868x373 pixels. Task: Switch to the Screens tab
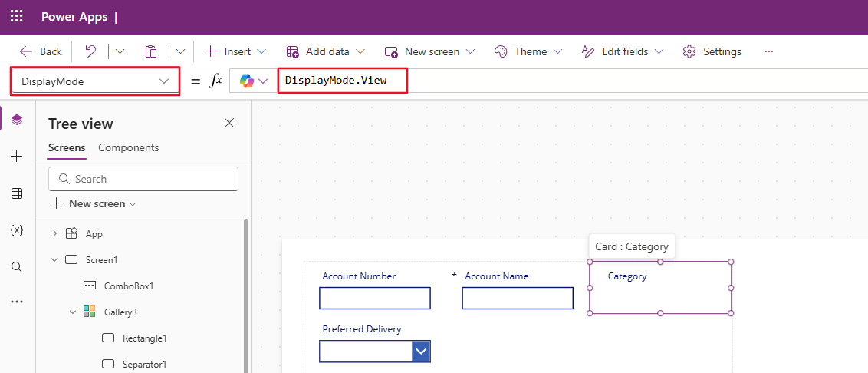tap(67, 148)
